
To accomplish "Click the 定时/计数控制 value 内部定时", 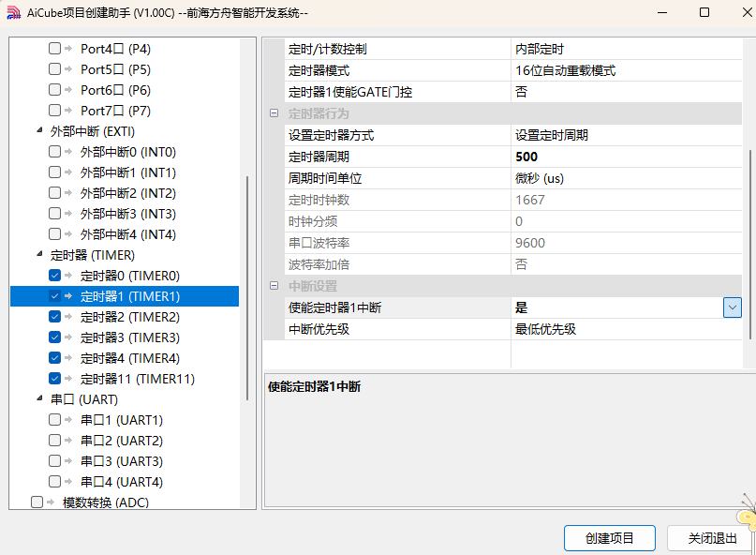I will (x=627, y=49).
